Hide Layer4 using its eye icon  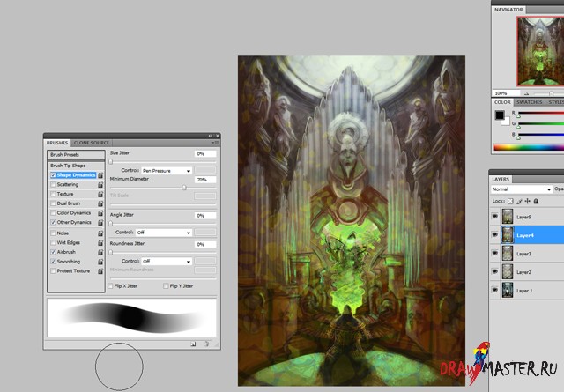495,235
